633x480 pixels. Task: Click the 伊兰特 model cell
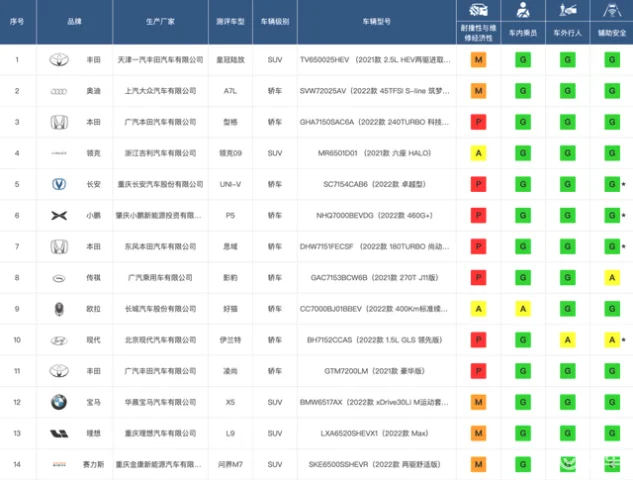point(230,340)
